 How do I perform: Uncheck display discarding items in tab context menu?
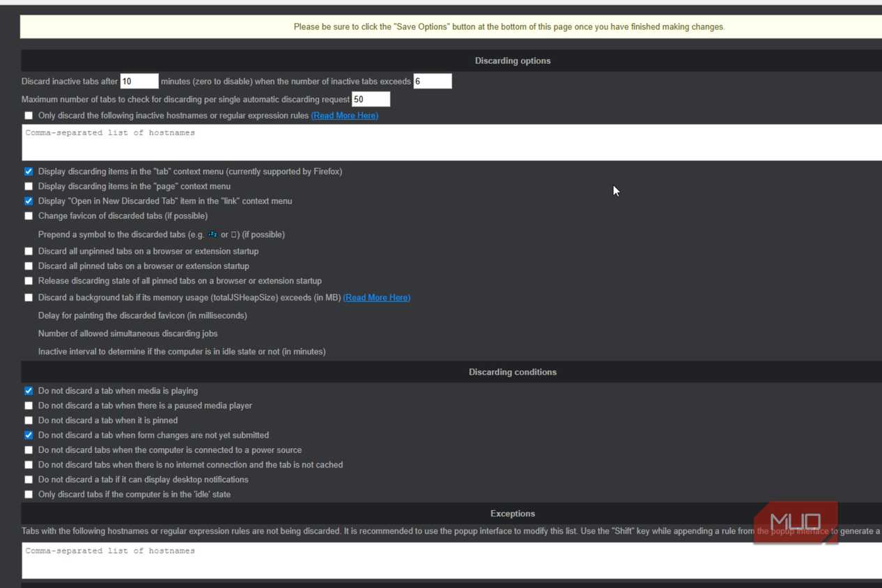[29, 171]
